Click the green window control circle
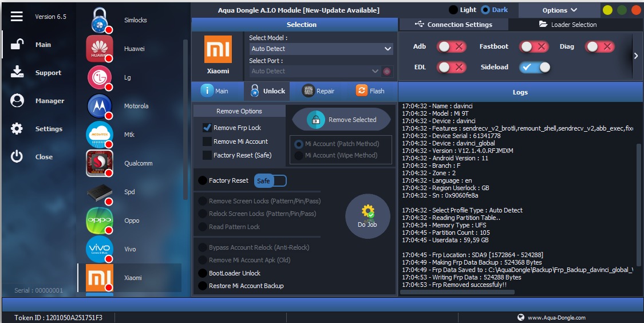Image resolution: width=644 pixels, height=323 pixels. (x=622, y=10)
